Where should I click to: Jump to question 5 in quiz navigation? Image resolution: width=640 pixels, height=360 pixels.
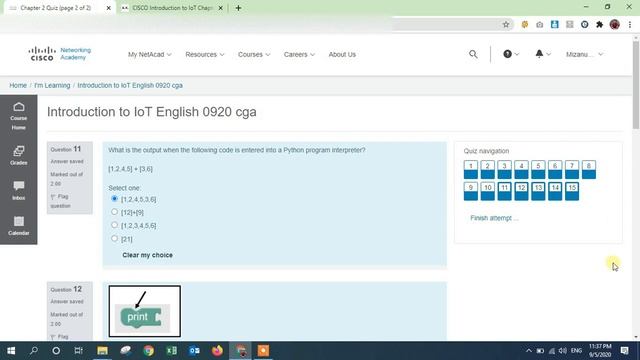pyautogui.click(x=538, y=169)
